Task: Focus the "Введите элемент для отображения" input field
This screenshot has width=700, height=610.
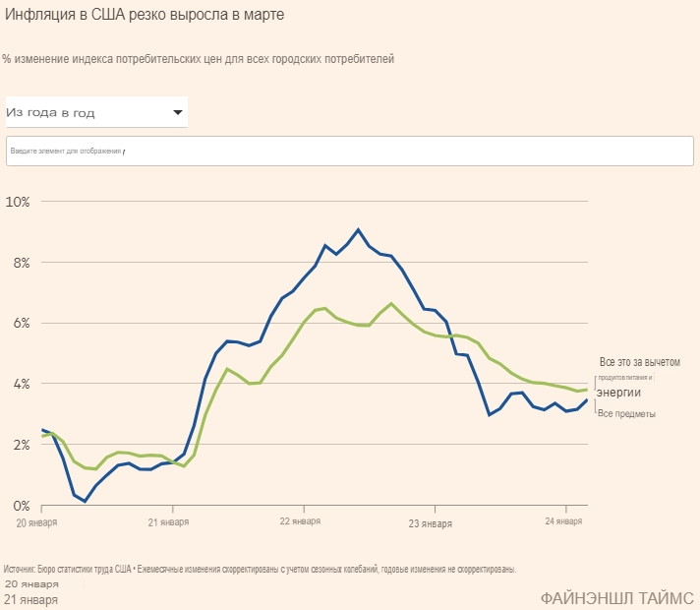Action: pos(349,151)
